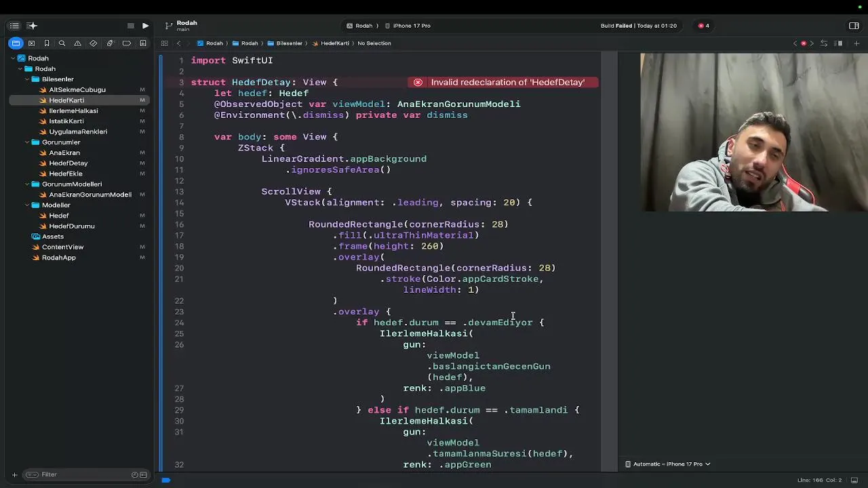The image size is (868, 488).
Task: Collapse the Modeller folder
Action: 27,205
